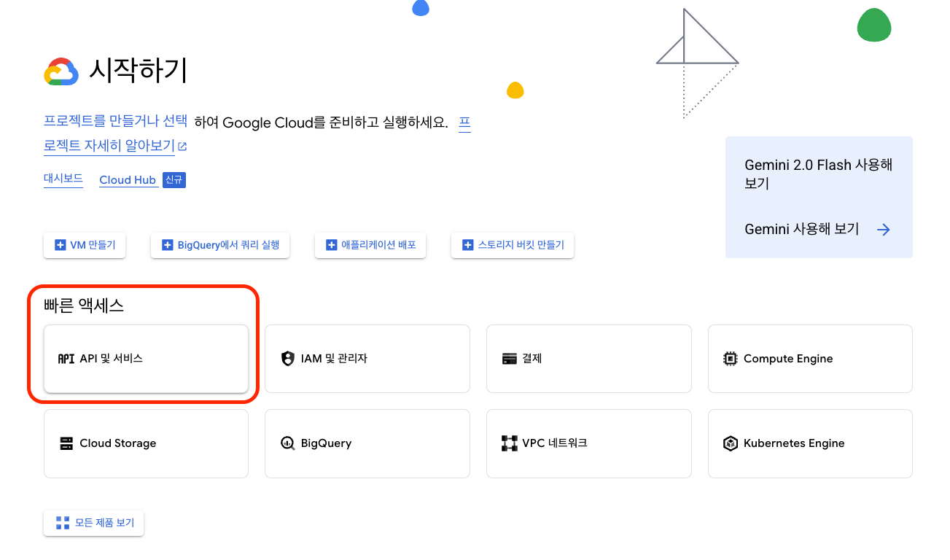Click the credit card icon in 결제 card
Screen dimensions: 950x560
510,359
